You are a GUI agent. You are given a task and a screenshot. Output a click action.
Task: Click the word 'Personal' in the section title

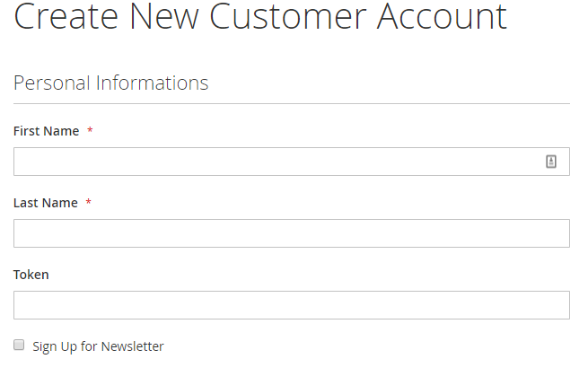(x=52, y=83)
